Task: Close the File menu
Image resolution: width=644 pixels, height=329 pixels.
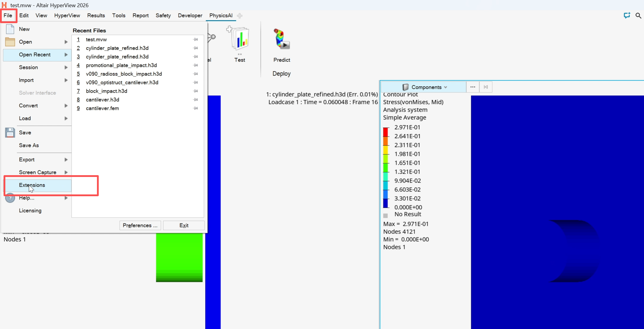Action: point(8,15)
